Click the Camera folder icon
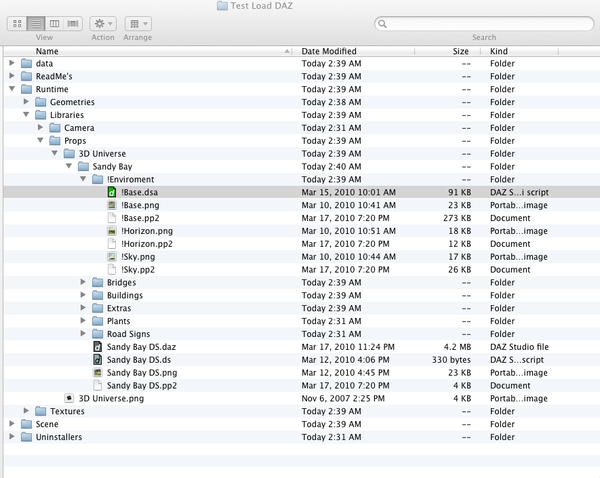Screen dimensions: 600x478 [x=55, y=128]
